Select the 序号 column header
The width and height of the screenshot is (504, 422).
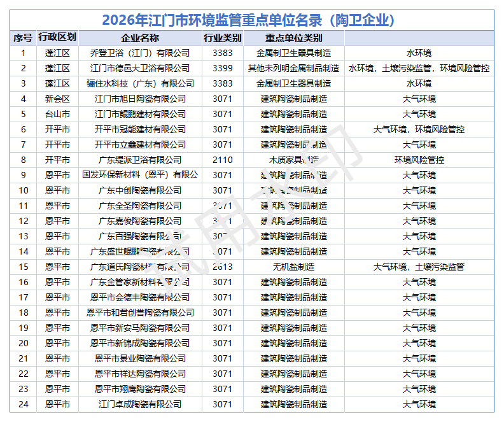23,38
